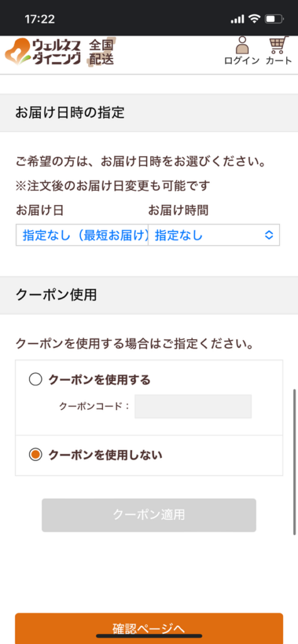Select クーポンを使用する radio button
This screenshot has height=644, width=298.
point(35,380)
